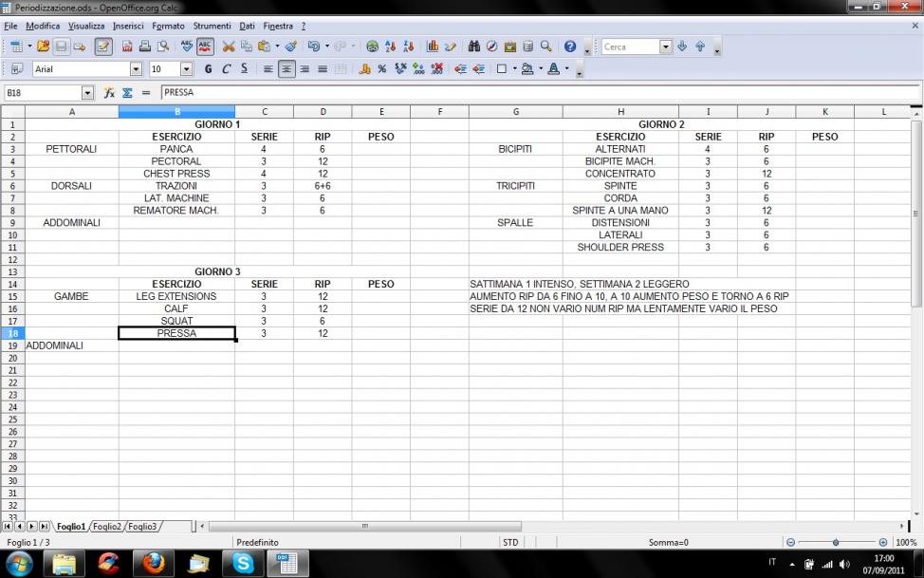The width and height of the screenshot is (924, 578).
Task: Toggle bold formatting (G button)
Action: coord(209,69)
